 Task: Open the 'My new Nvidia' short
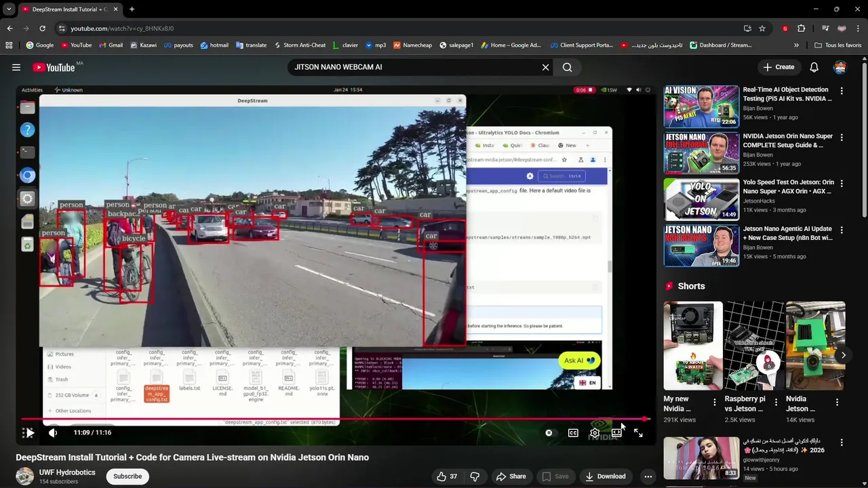pyautogui.click(x=693, y=346)
